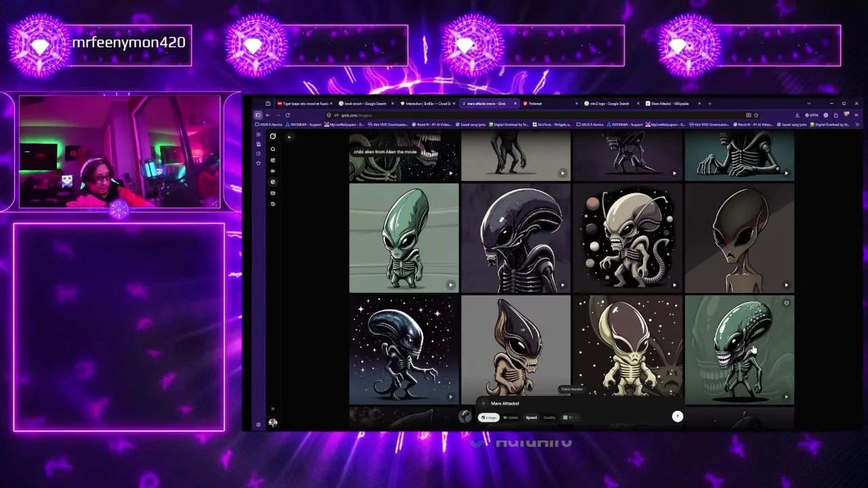Open the history icon in Grok sidebar
Viewport: 868px width, 488px height.
273,203
